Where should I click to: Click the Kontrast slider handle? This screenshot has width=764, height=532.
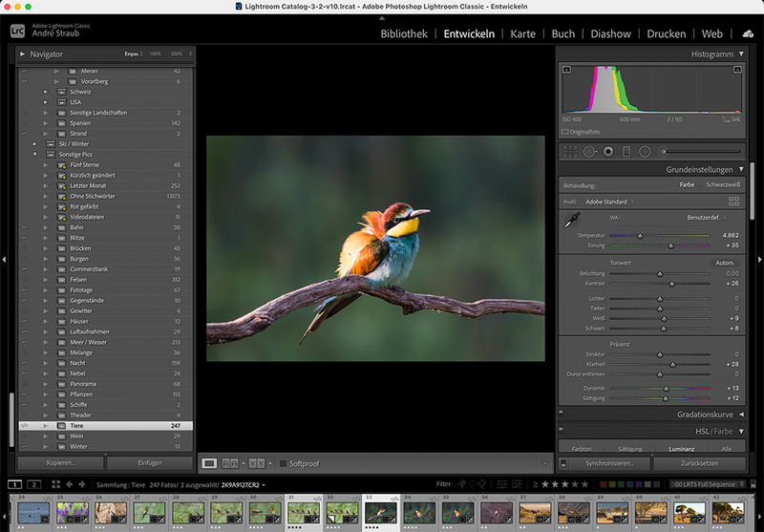click(x=671, y=284)
